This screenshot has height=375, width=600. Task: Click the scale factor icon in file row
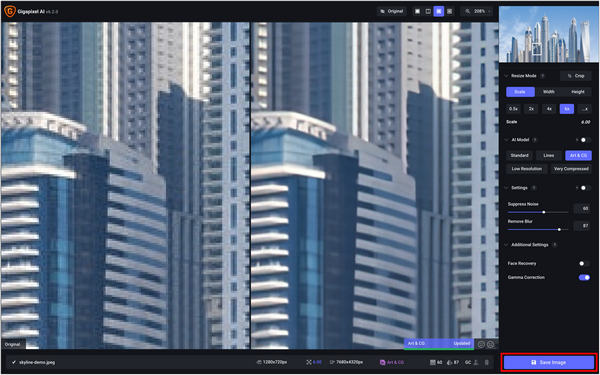click(x=308, y=362)
